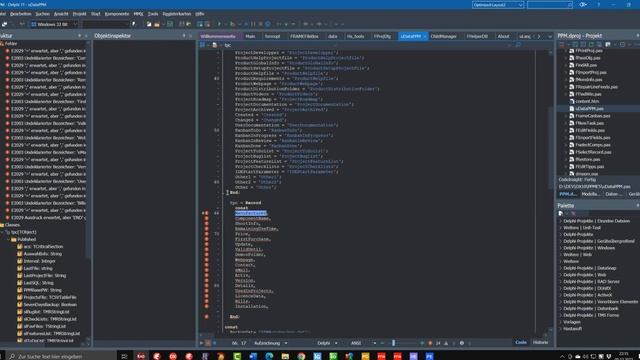
Task: Open the Bearbeiten menu
Action: point(20,14)
